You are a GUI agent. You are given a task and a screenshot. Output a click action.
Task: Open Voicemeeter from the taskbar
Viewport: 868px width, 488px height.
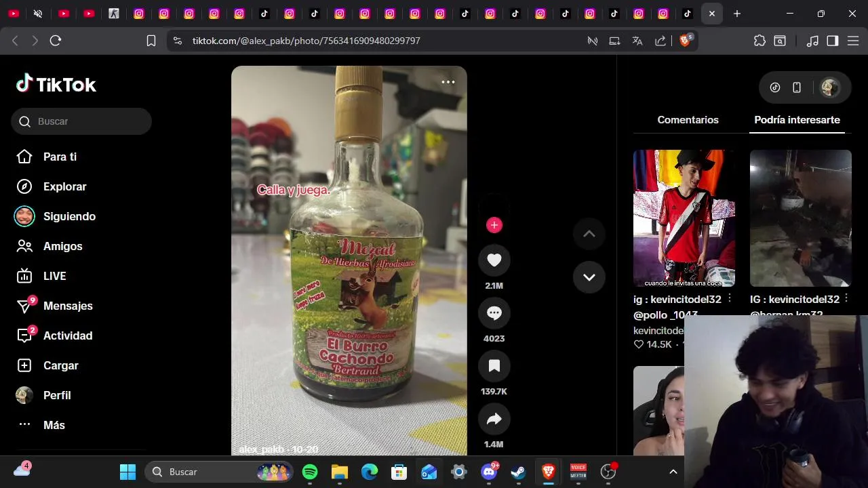point(578,472)
